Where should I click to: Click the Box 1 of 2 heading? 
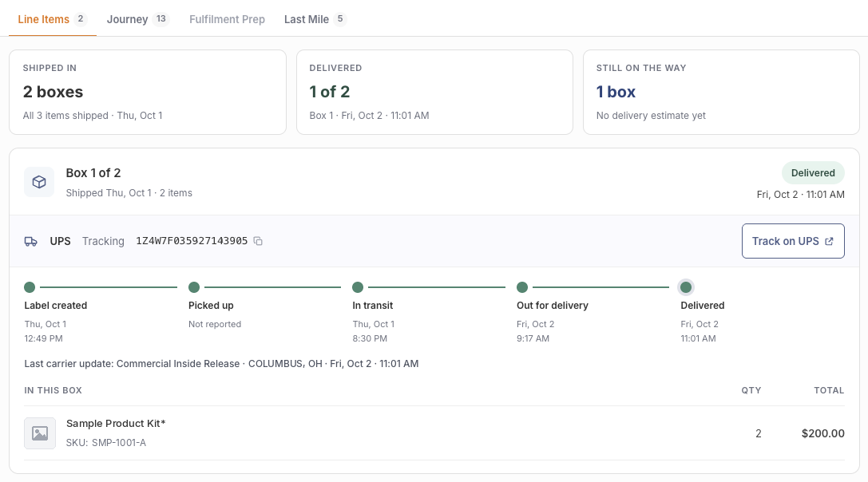click(93, 173)
